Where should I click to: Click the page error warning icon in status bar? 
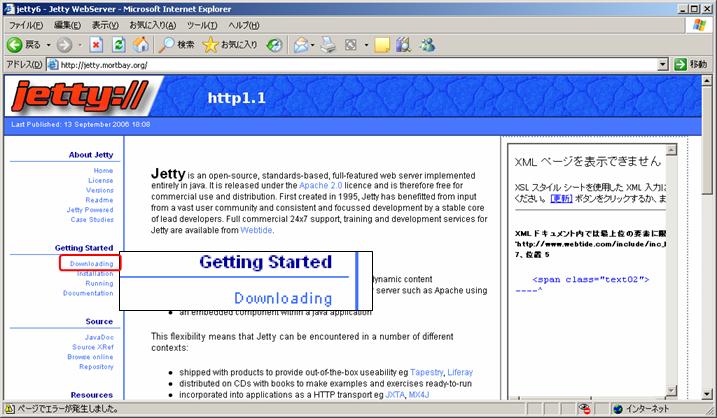coord(9,408)
